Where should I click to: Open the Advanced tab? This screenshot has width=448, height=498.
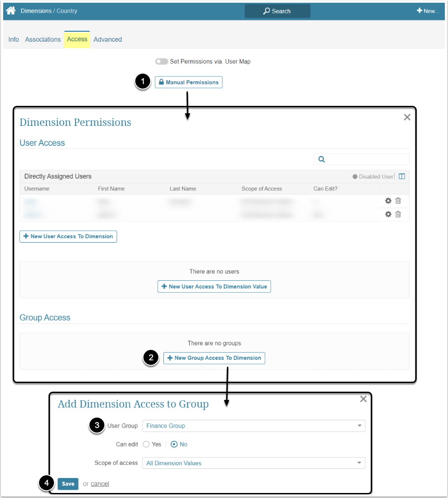point(108,40)
